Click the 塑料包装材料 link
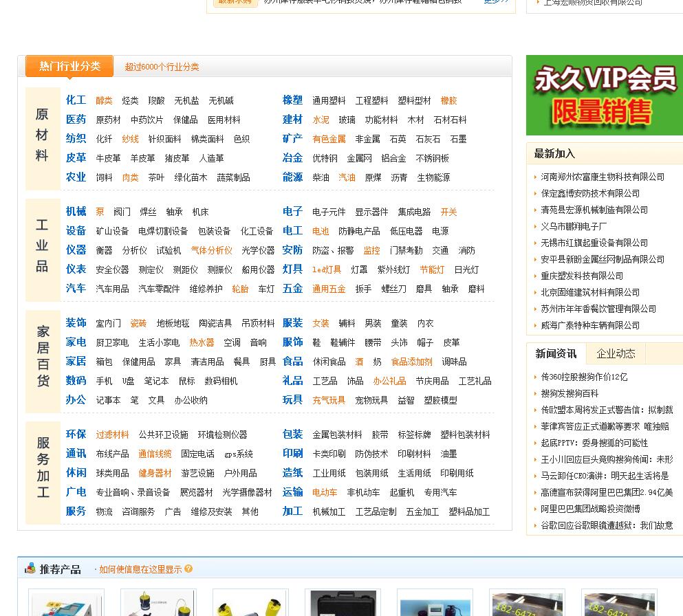 (x=465, y=434)
